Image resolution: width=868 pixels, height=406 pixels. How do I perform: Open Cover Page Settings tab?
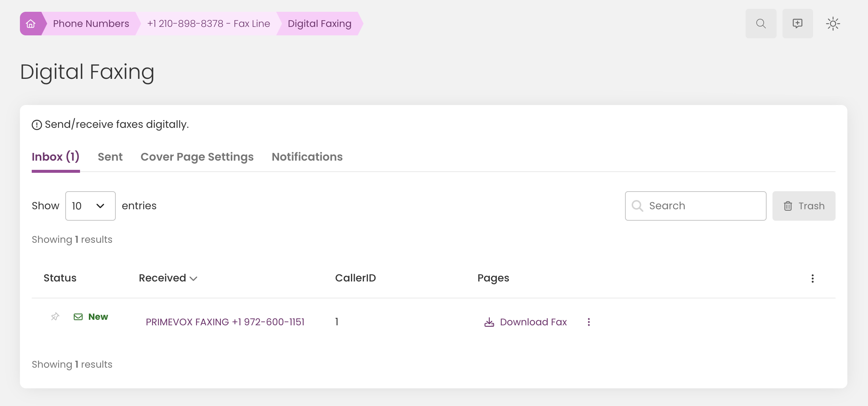pos(197,157)
